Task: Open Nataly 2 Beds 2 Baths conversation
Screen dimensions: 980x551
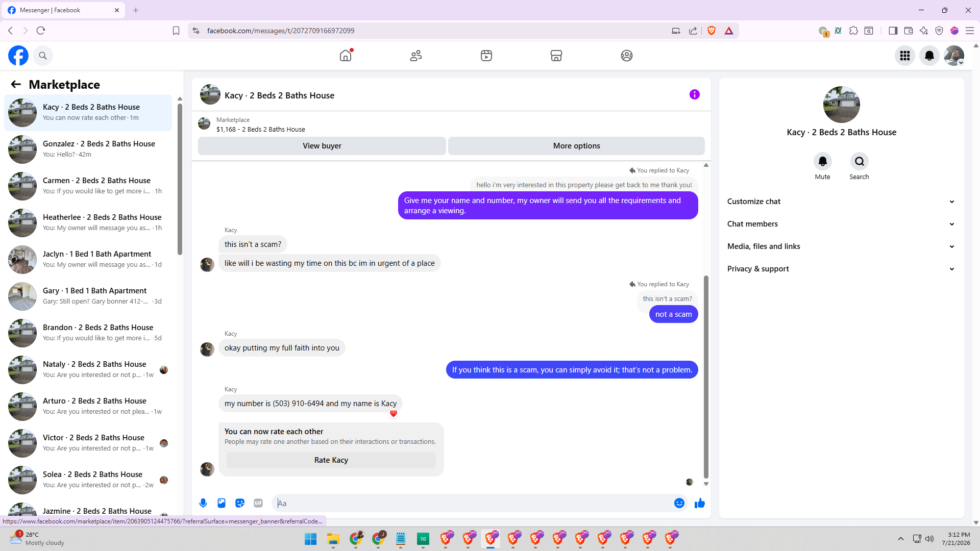Action: click(x=88, y=370)
